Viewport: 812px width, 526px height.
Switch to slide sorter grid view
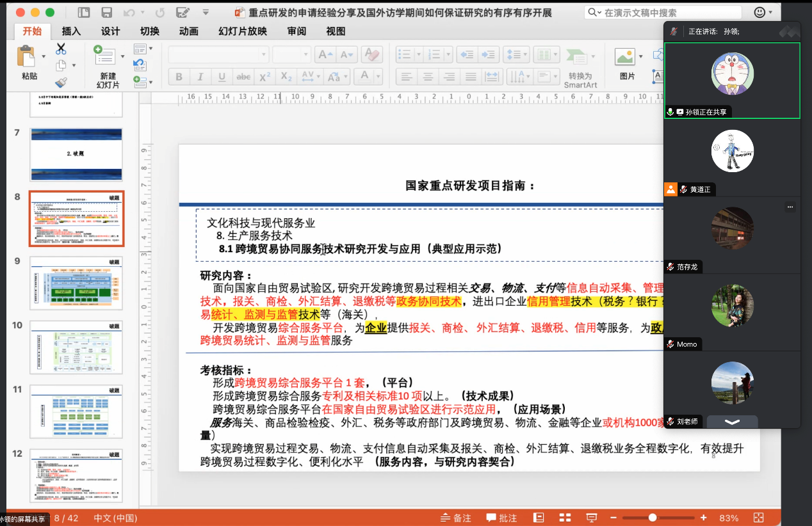coord(565,518)
